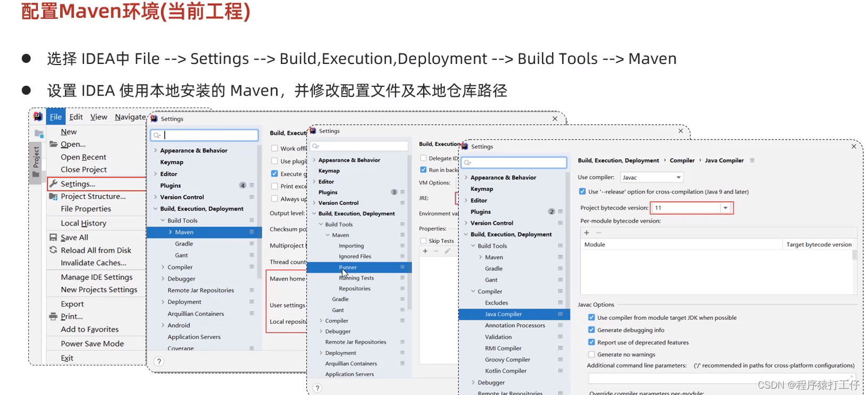Click the plus icon below Skip Tests
The width and height of the screenshot is (868, 395).
[x=425, y=251]
